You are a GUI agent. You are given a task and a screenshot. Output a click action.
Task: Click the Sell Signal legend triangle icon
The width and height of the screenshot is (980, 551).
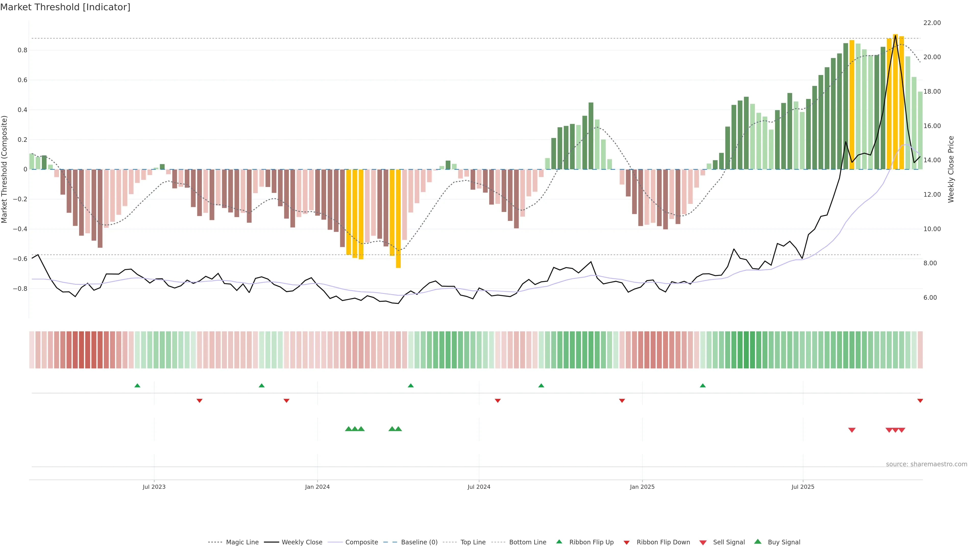(x=703, y=543)
